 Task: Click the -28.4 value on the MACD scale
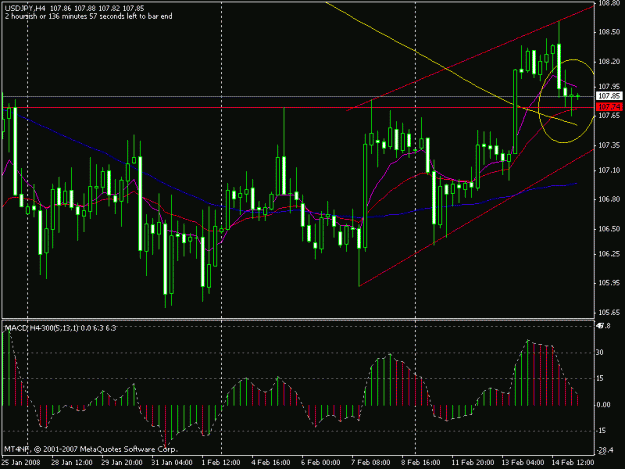tap(605, 450)
